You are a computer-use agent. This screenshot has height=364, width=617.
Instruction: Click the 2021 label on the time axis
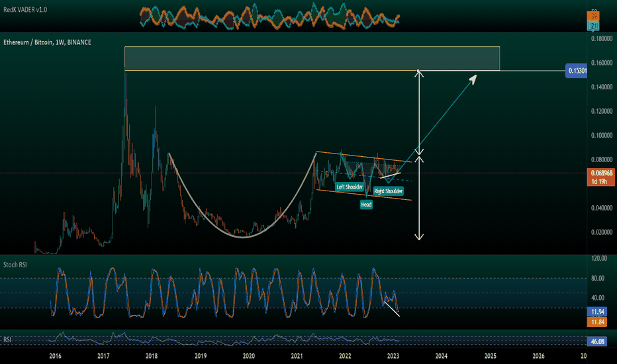297,356
